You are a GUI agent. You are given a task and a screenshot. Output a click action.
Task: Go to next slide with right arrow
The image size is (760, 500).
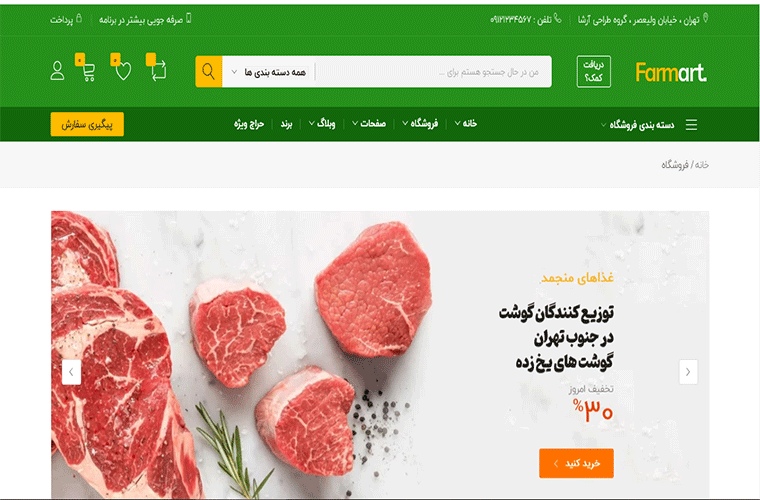point(688,372)
